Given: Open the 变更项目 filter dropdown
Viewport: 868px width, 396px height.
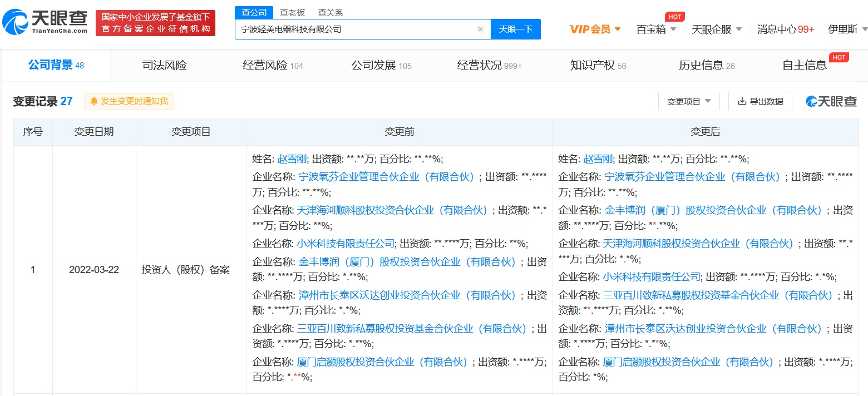Looking at the screenshot, I should click(x=689, y=101).
